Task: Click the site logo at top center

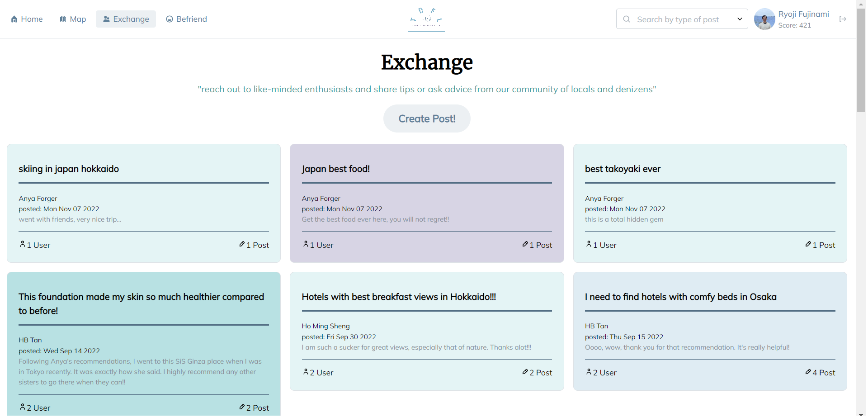Action: tap(426, 19)
